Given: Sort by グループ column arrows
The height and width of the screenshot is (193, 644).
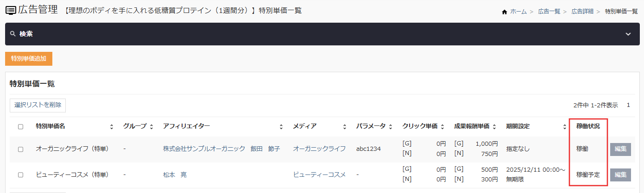Looking at the screenshot, I should [151, 126].
